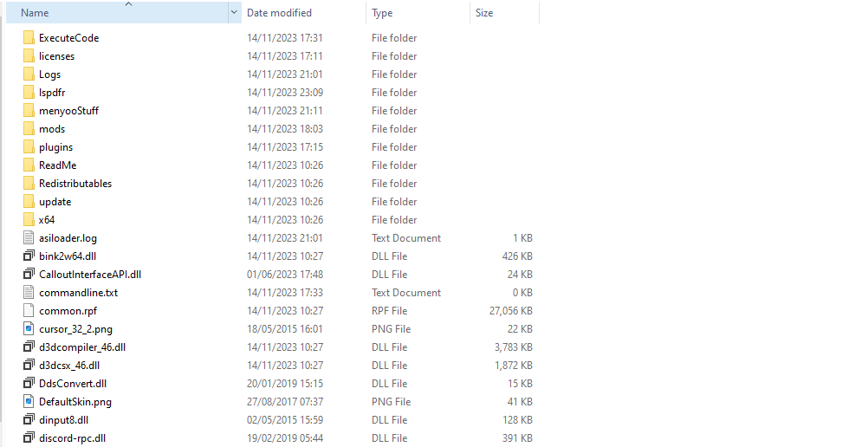Sort files by Type column header
This screenshot has height=447, width=868.
[x=382, y=13]
